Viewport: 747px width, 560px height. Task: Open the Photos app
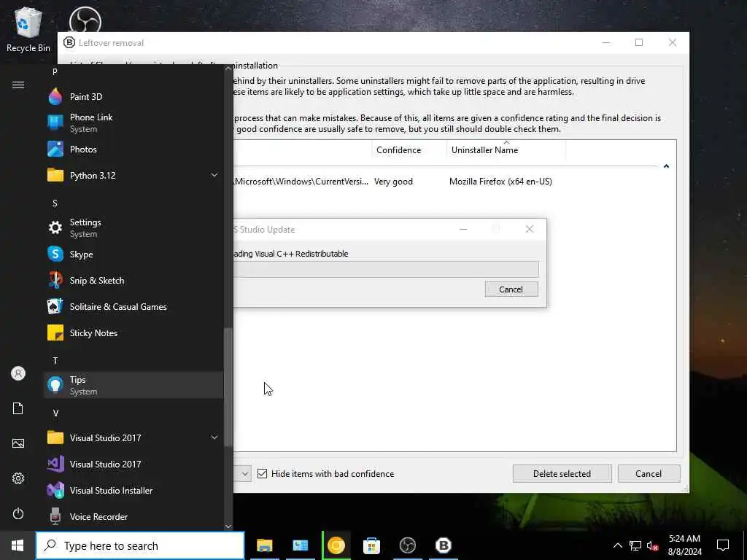[133, 149]
